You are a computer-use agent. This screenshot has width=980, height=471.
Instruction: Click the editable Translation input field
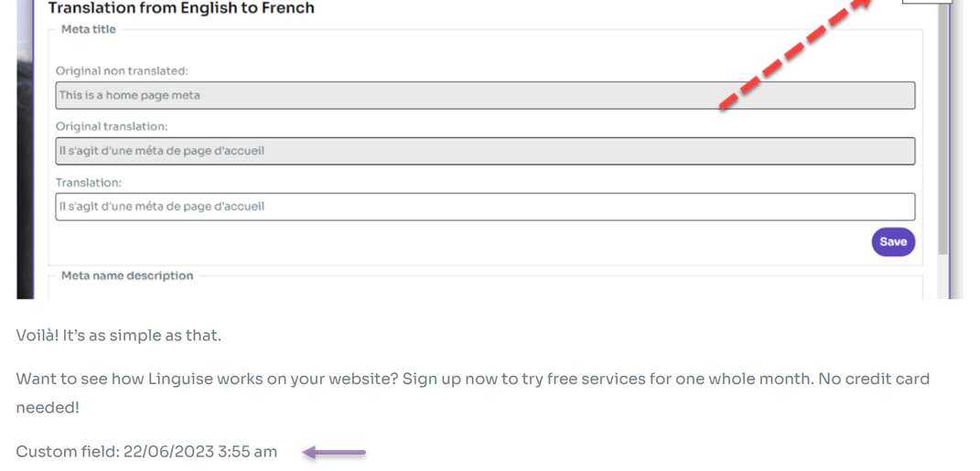485,207
